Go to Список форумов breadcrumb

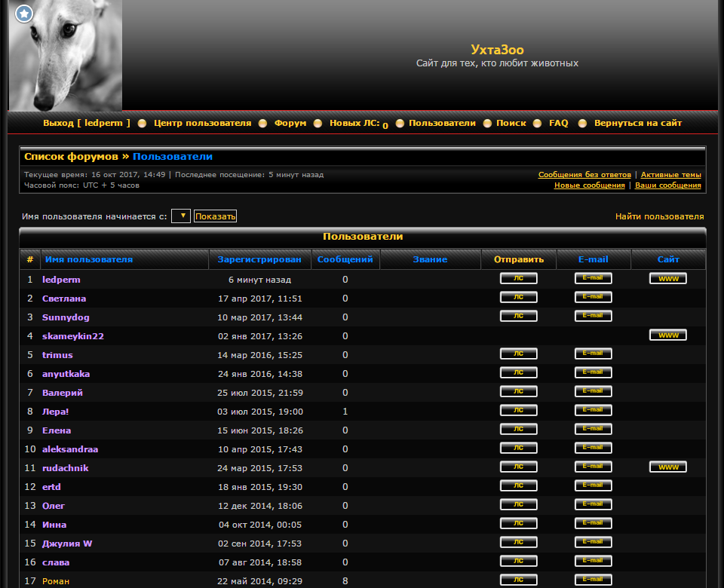71,157
